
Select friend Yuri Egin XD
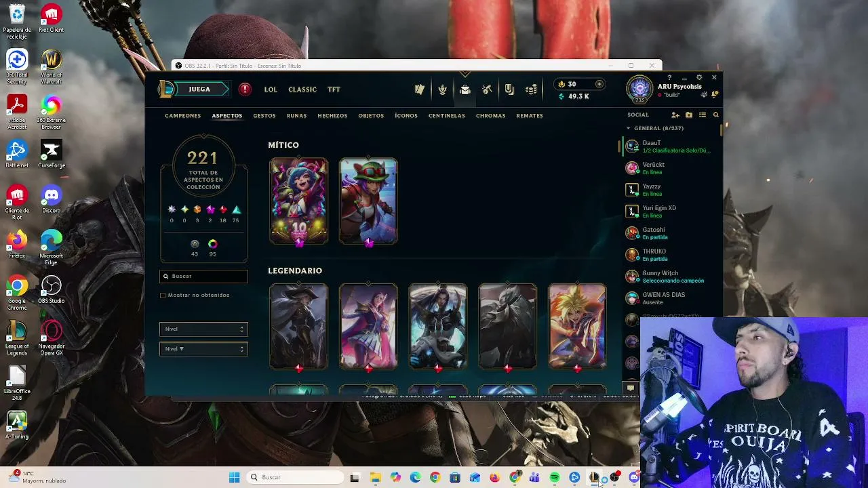670,211
